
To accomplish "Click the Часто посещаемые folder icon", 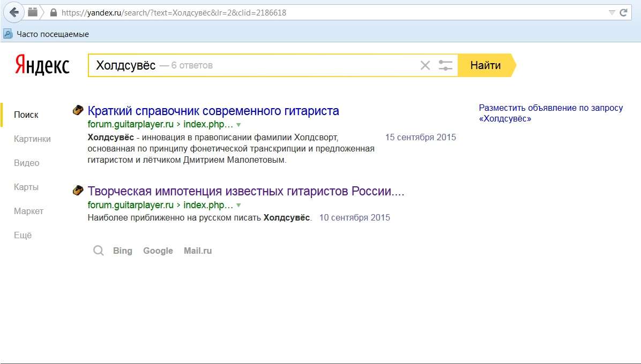I will coord(8,34).
